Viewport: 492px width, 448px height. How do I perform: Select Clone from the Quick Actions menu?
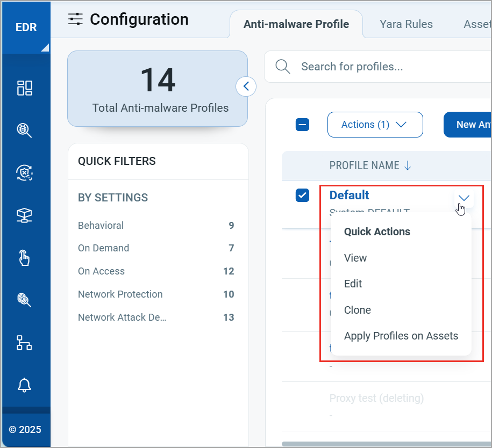[357, 310]
